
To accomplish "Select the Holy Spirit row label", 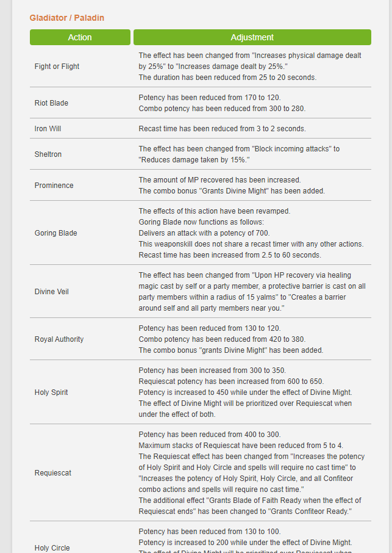I will (x=51, y=392).
